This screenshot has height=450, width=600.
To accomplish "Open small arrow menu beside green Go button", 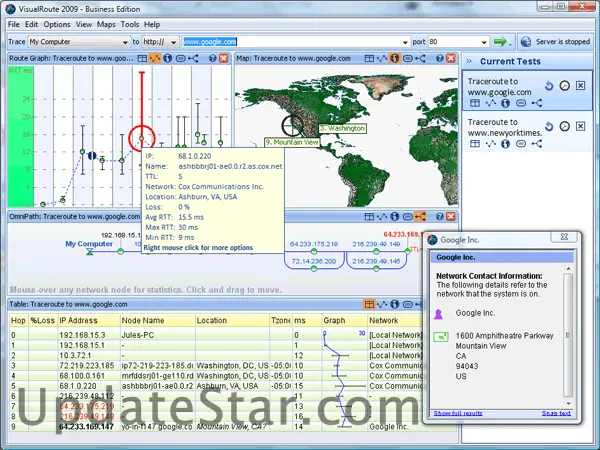I will pos(510,44).
